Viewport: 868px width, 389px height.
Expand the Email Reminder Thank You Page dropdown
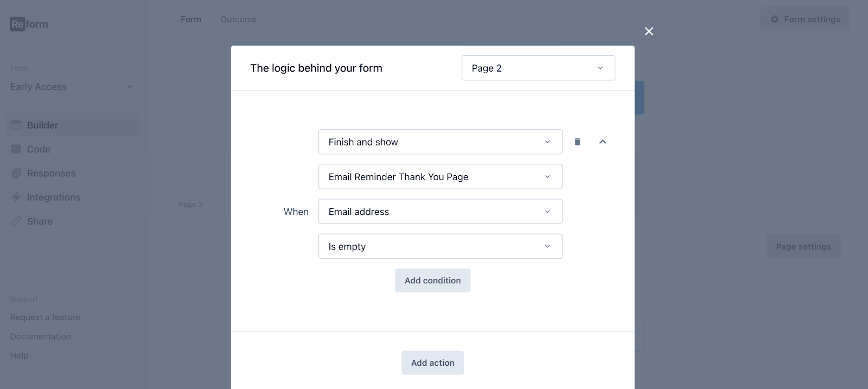tap(440, 177)
